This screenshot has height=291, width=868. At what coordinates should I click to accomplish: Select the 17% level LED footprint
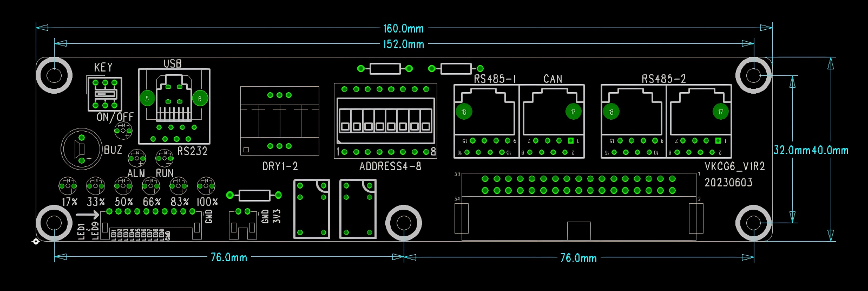(68, 186)
